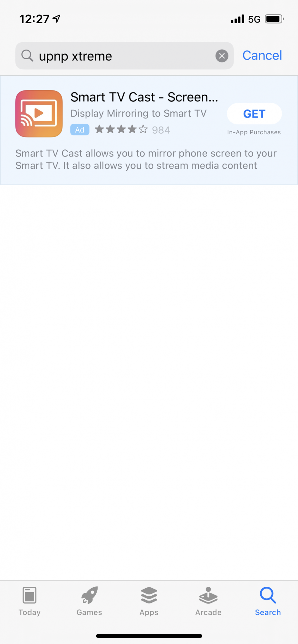Focus the 'upnp xtreme' search field
This screenshot has width=298, height=644.
tap(124, 56)
